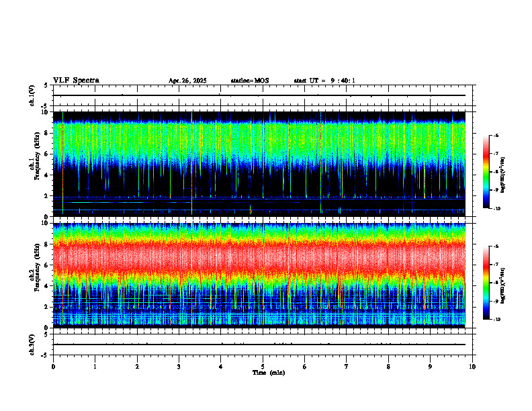The image size is (532, 411).
Task: Click the ch.2 spectrogram color scale bar
Action: pyautogui.click(x=486, y=283)
